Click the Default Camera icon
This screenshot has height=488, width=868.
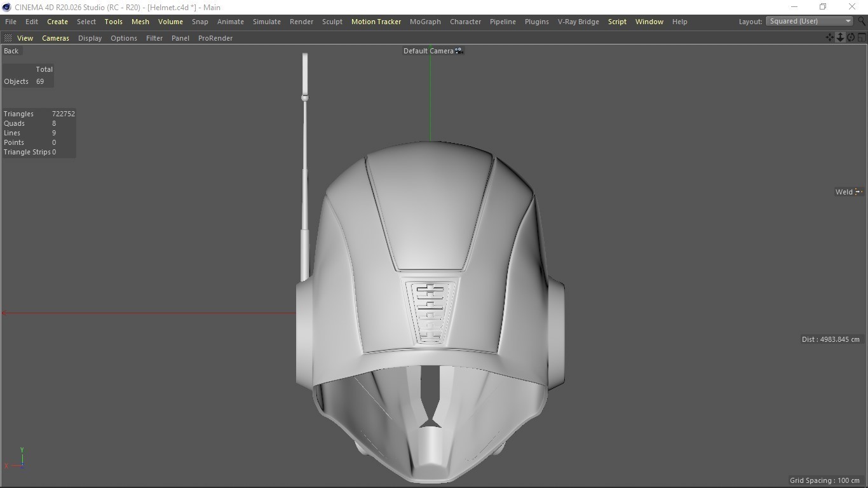[x=459, y=51]
